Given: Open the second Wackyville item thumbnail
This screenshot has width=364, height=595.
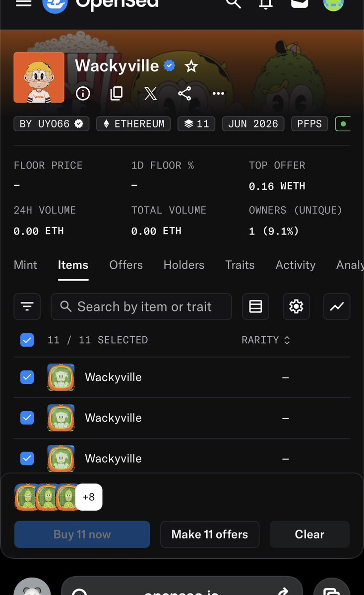Looking at the screenshot, I should point(61,418).
